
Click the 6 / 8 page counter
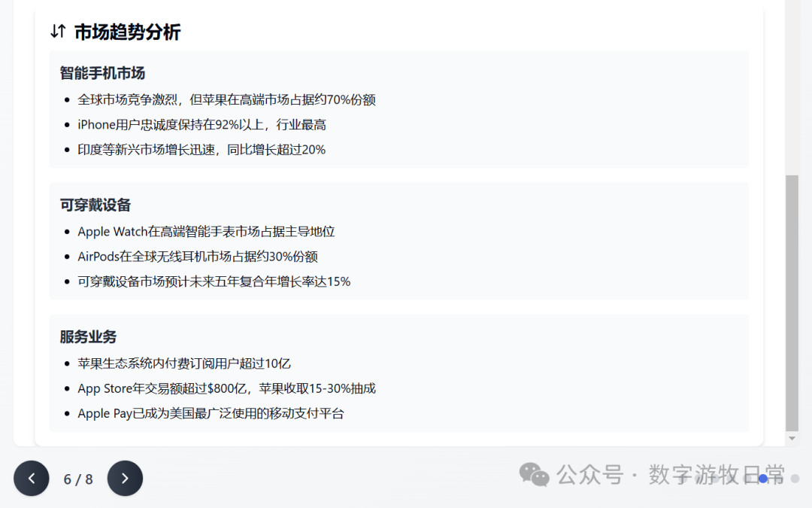[78, 479]
